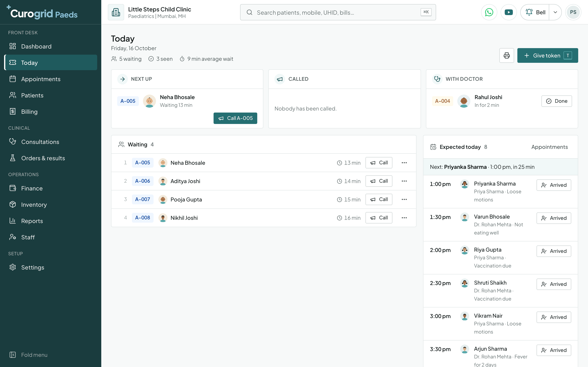This screenshot has width=588, height=367.
Task: Click the clinic building icon
Action: 116,12
